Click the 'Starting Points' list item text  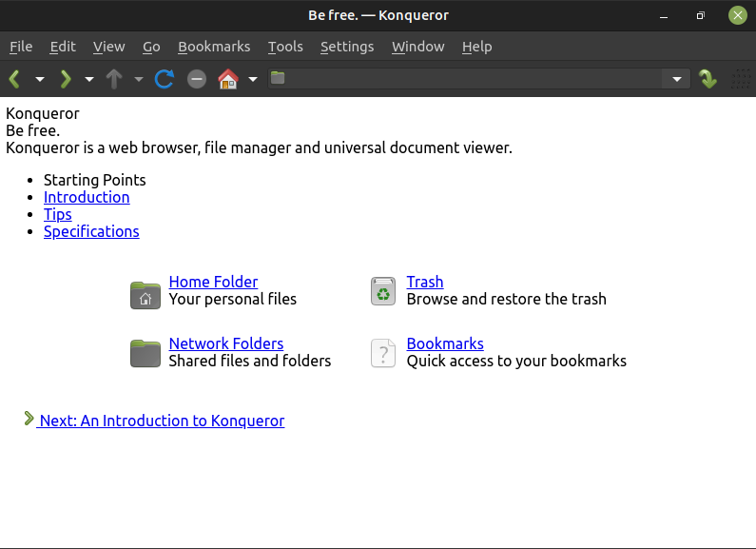click(94, 180)
